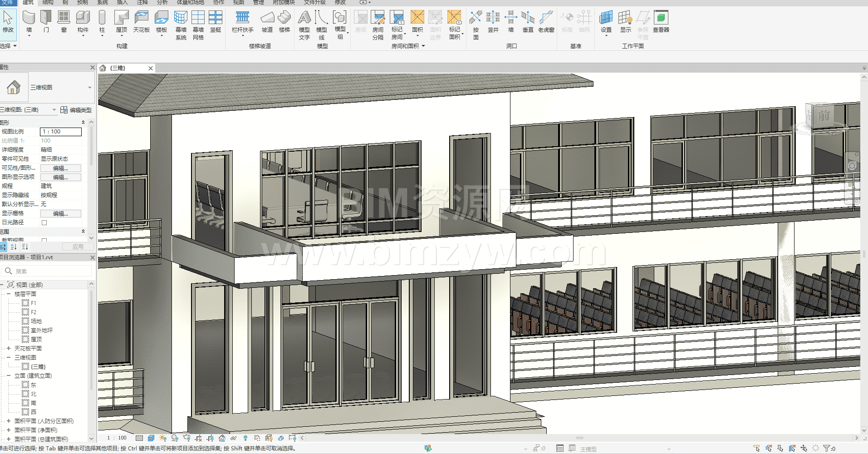The image size is (868, 454).
Task: Toggle the 裁剪视图 checkbox
Action: point(44,240)
